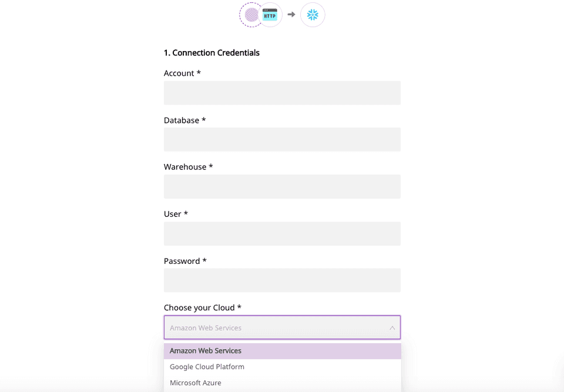This screenshot has width=564, height=392.
Task: Focus the Warehouse input field
Action: (x=282, y=187)
